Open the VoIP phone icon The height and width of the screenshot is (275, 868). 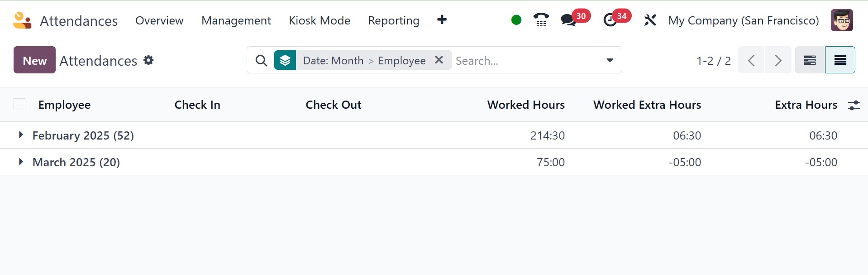[x=541, y=20]
